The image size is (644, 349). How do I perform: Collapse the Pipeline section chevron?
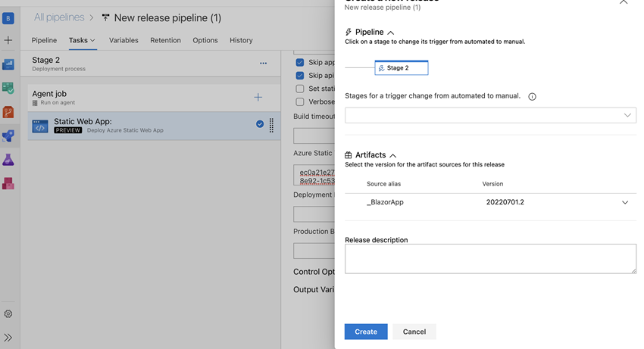pos(391,33)
